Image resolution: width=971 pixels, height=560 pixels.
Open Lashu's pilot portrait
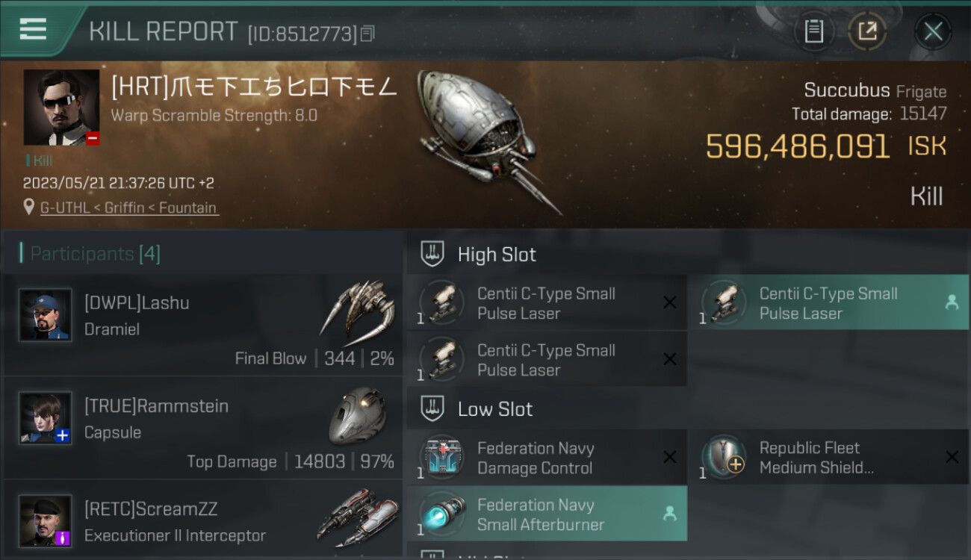[45, 315]
